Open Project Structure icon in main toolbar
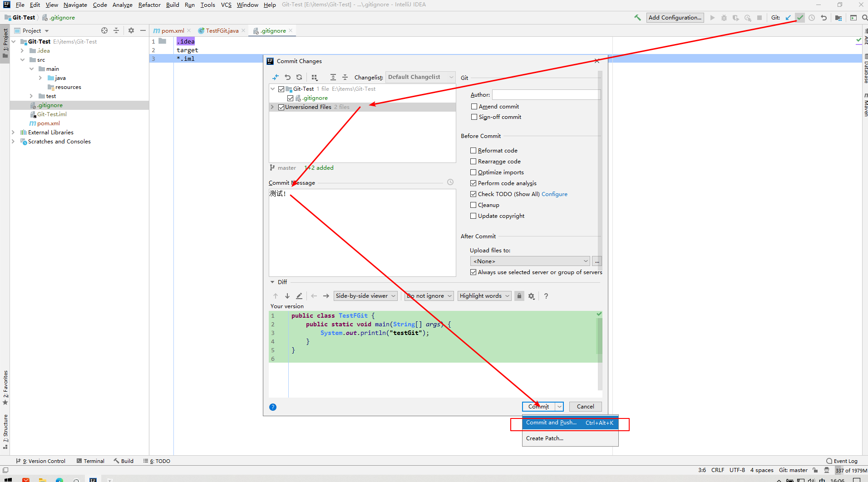 [x=838, y=18]
